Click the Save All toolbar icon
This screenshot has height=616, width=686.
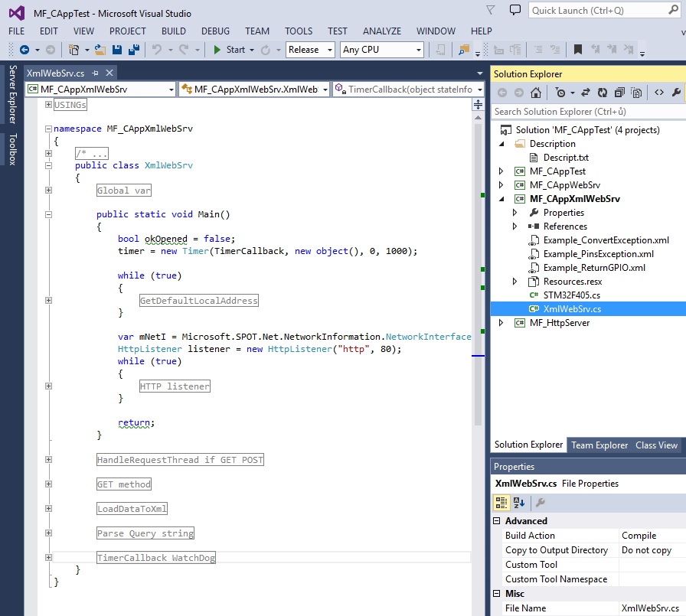click(133, 50)
